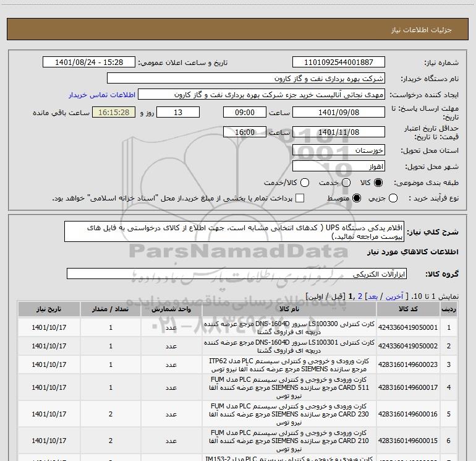Click the شماره نیاز number field
This screenshot has height=461, width=476.
pyautogui.click(x=339, y=62)
